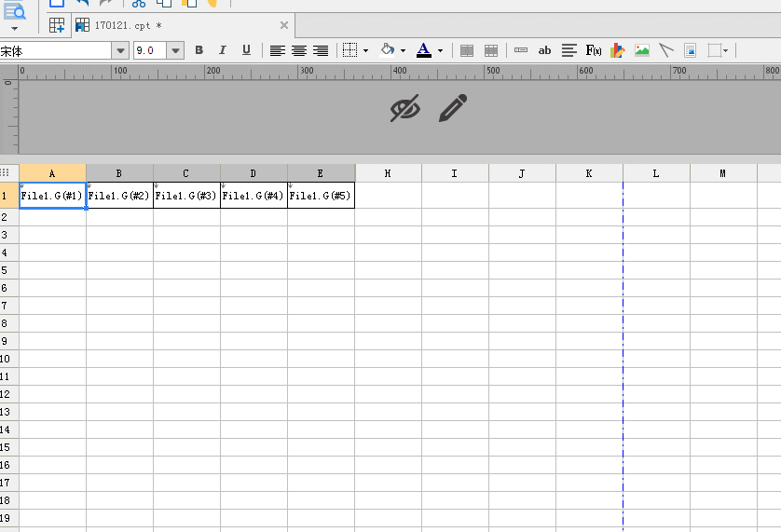The width and height of the screenshot is (781, 532).
Task: Align cell text to the right
Action: pos(321,51)
